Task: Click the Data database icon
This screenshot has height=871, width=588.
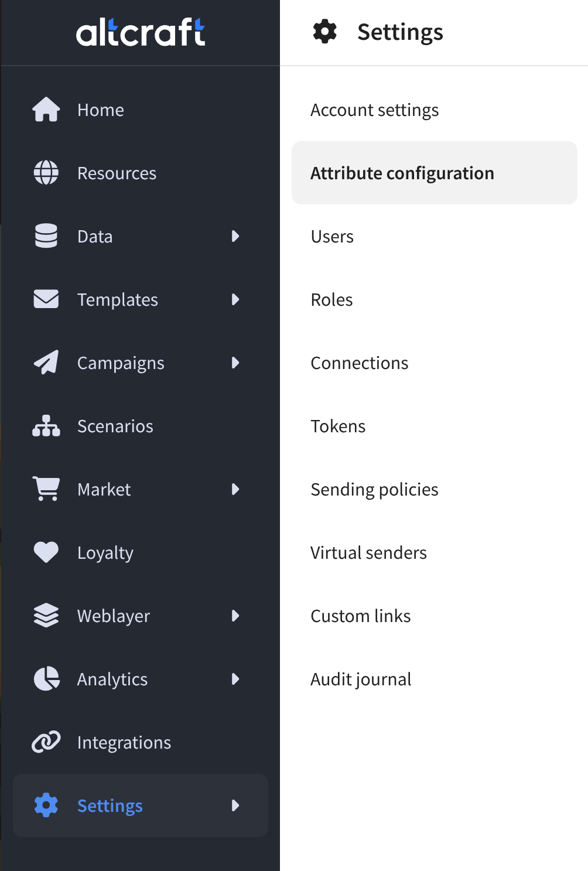Action: pyautogui.click(x=46, y=236)
